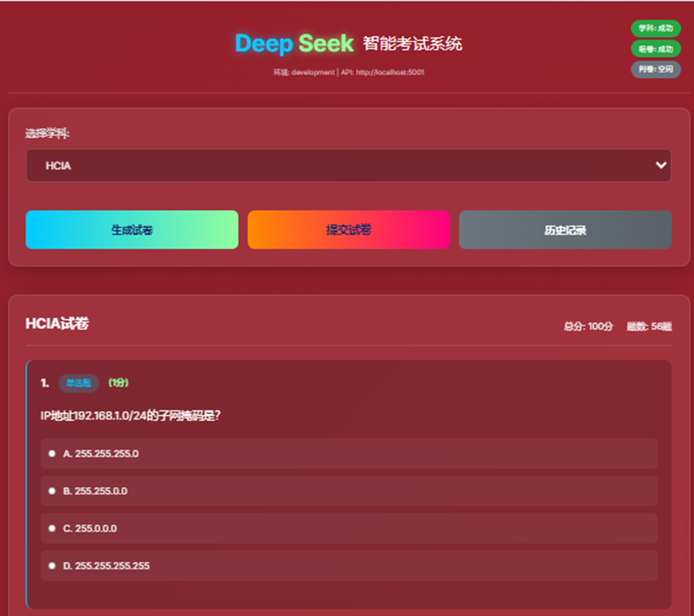The height and width of the screenshot is (616, 694).
Task: Open 历史记录 history records
Action: coord(565,229)
